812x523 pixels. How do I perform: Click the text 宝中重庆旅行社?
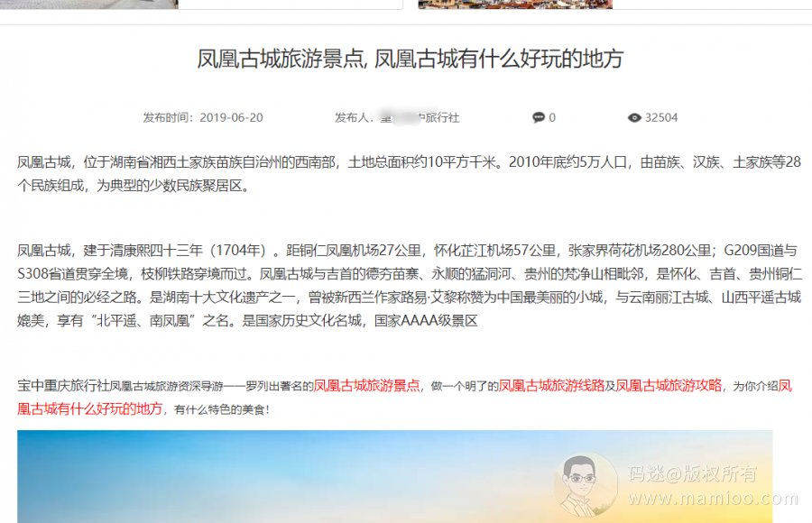63,386
